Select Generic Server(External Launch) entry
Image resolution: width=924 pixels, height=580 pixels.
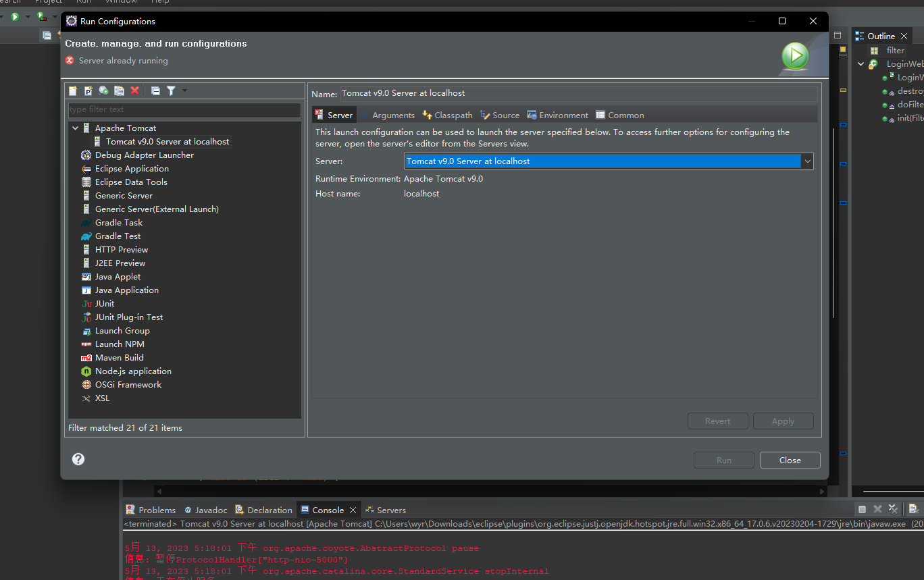click(157, 209)
